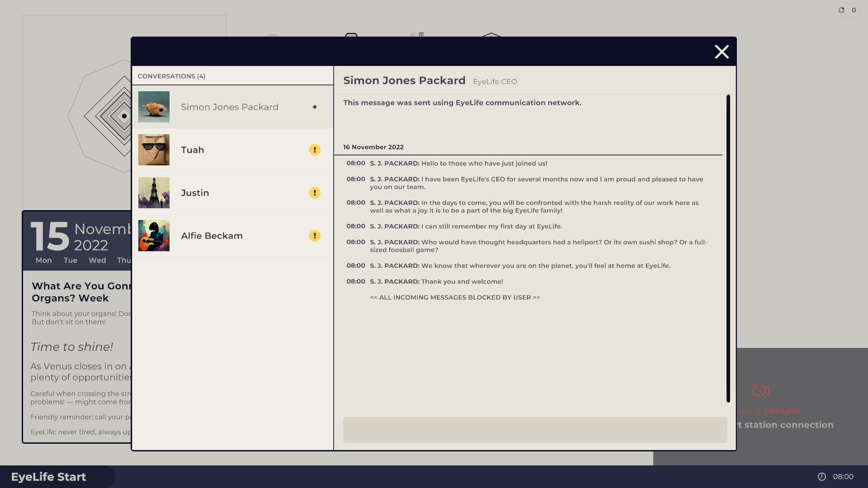Click the 16 November 2022 date header
868x488 pixels.
(373, 147)
